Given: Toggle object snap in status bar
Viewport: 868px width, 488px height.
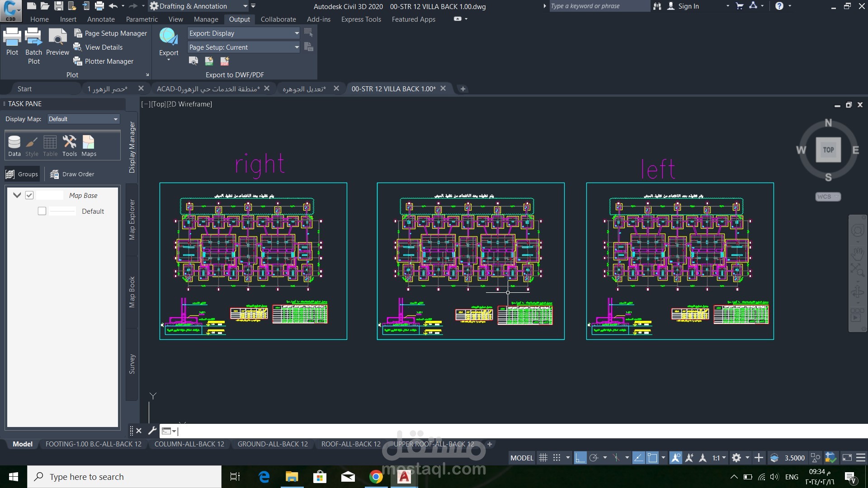Looking at the screenshot, I should 652,458.
